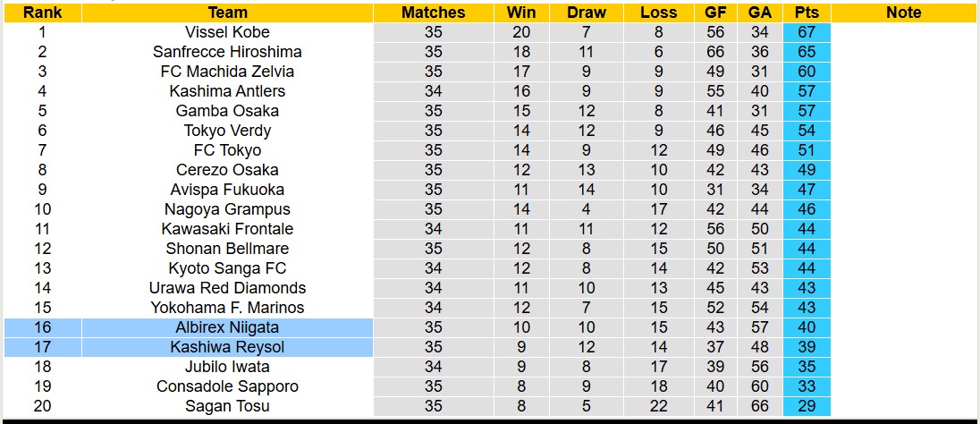Open the Vissel Kobe team name
Viewport: 980px width, 424px height.
click(x=227, y=32)
